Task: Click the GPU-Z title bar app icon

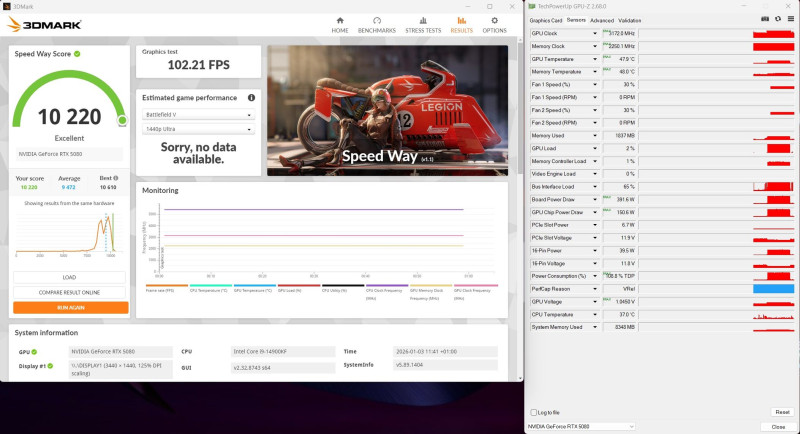Action: tap(532, 6)
